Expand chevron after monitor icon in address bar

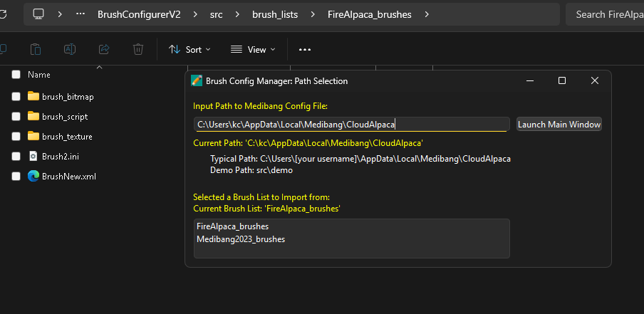60,14
